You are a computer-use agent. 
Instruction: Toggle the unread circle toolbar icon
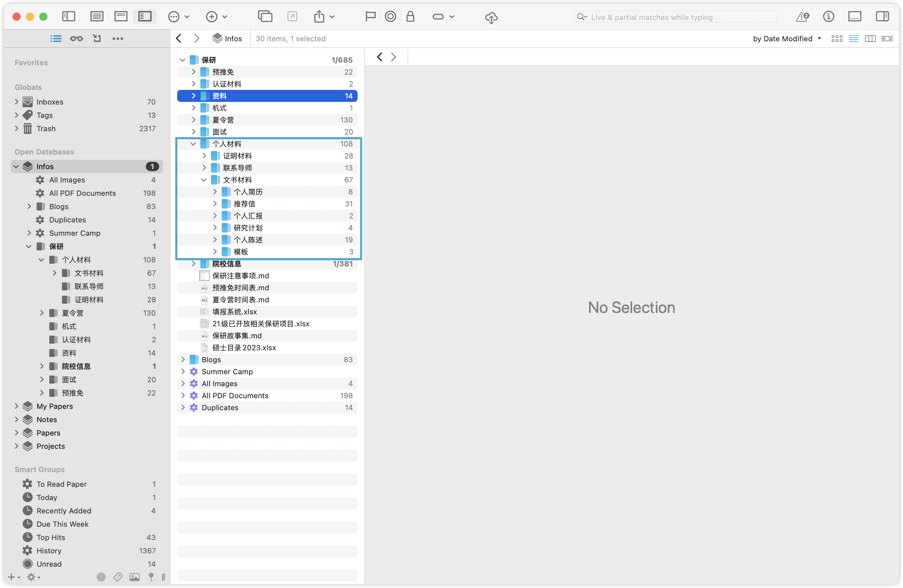tap(391, 17)
